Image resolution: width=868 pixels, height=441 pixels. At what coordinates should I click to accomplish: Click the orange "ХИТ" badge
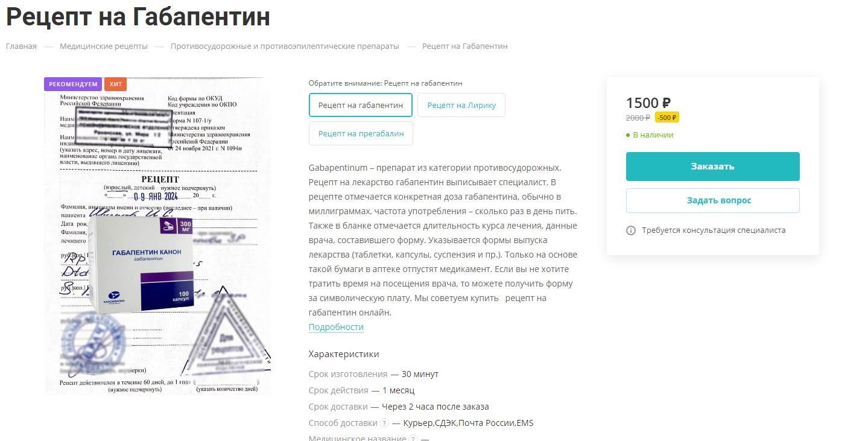point(115,84)
